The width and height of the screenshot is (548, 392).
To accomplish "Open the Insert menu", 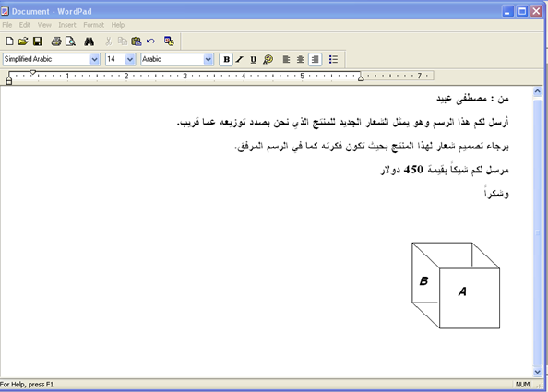I will [x=67, y=25].
